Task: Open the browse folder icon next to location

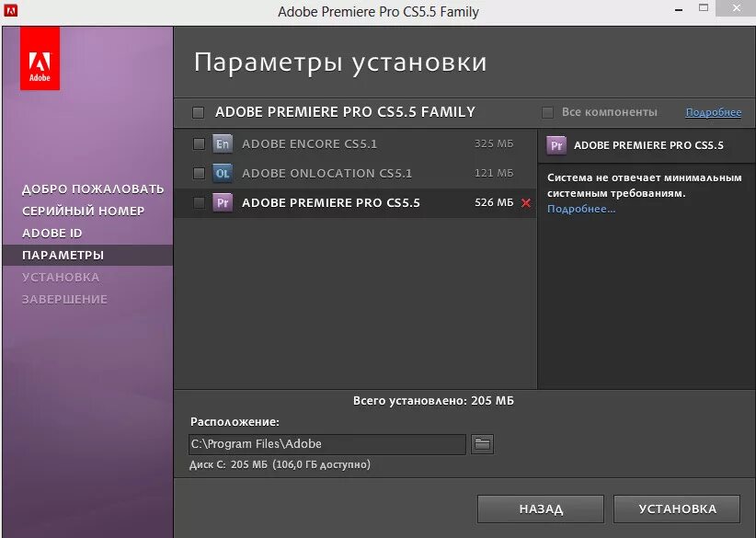Action: [x=482, y=444]
